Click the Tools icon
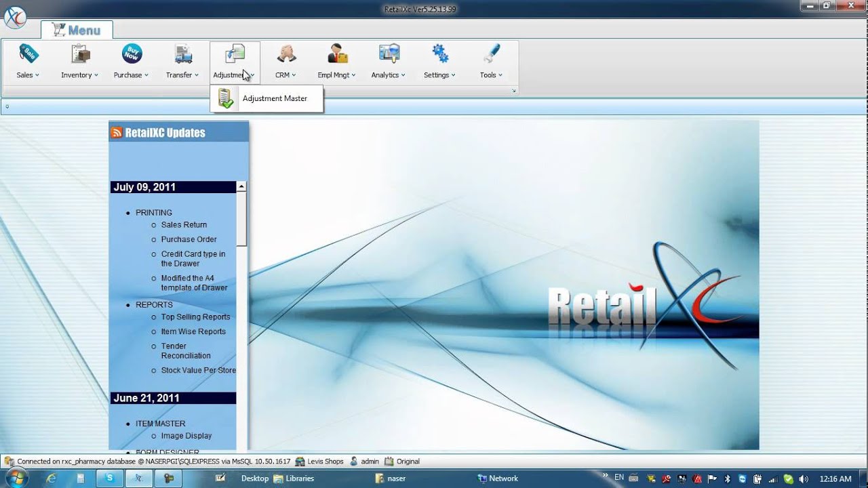Viewport: 868px width, 488px height. click(x=492, y=54)
